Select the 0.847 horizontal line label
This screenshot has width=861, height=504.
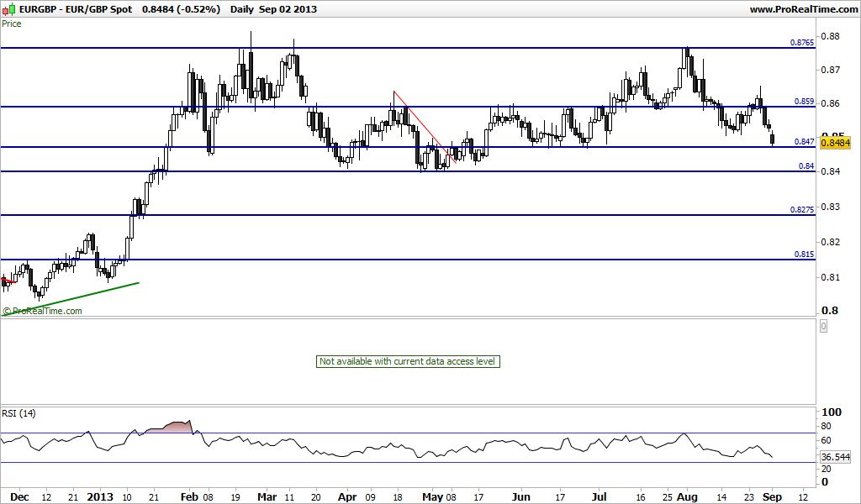coord(805,141)
